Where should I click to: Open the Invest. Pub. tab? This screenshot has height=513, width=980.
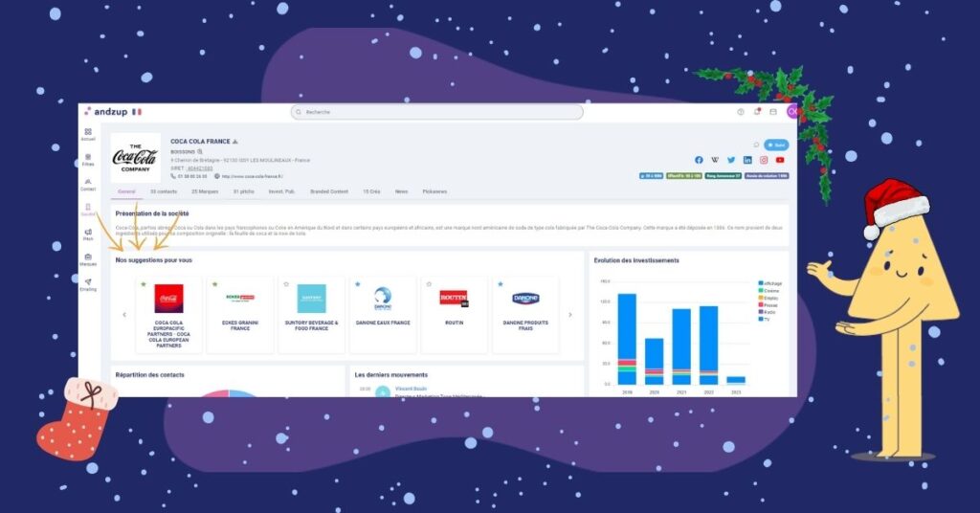click(282, 191)
